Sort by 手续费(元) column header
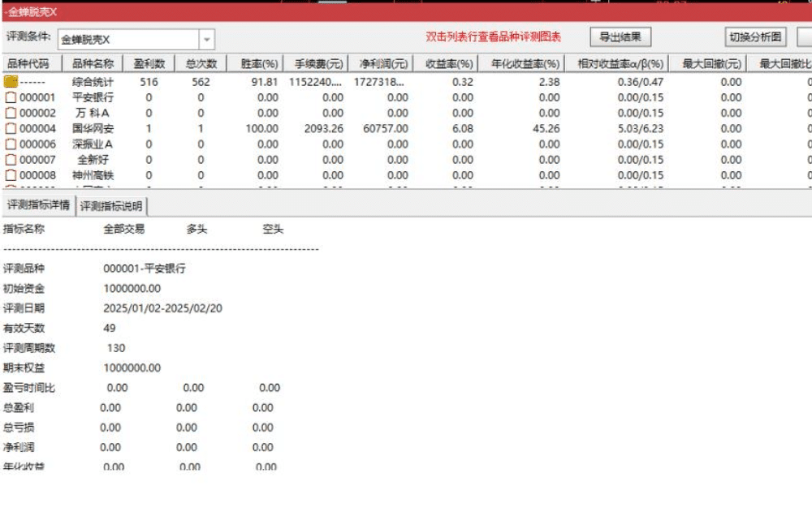 pos(316,63)
